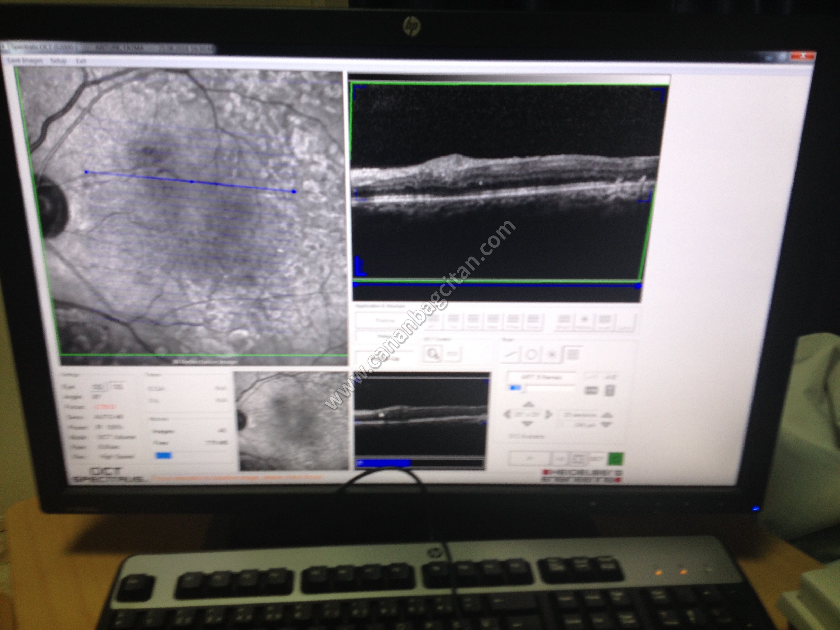Click the right endpoint of the blue scan line
840x630 pixels.
(x=294, y=192)
